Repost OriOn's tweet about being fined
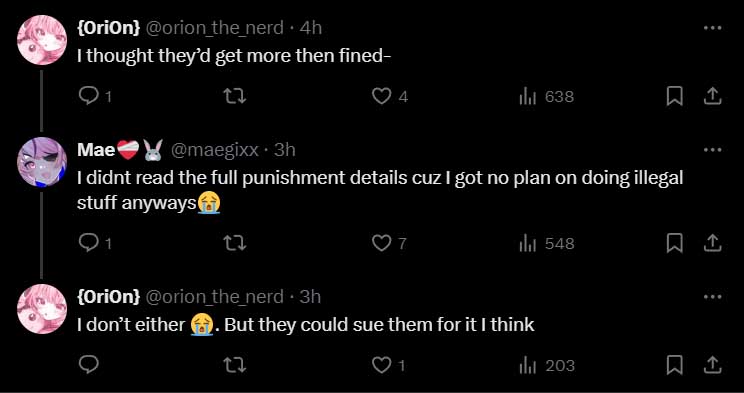This screenshot has width=744, height=393. point(234,97)
